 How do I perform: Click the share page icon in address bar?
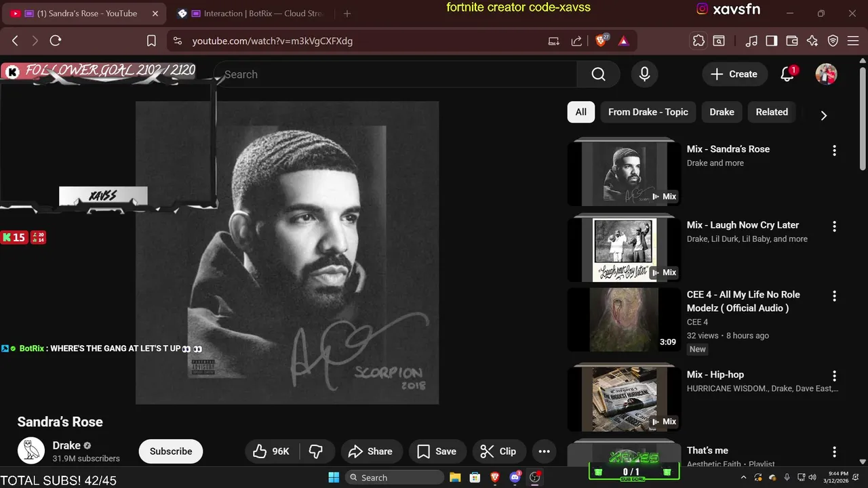(x=576, y=41)
